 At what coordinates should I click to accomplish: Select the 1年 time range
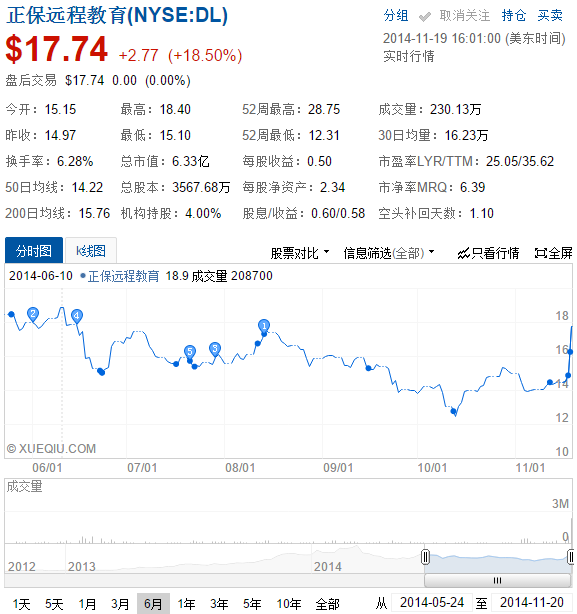tap(186, 604)
